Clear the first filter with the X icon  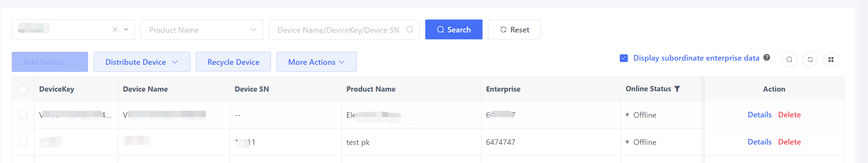click(x=115, y=30)
